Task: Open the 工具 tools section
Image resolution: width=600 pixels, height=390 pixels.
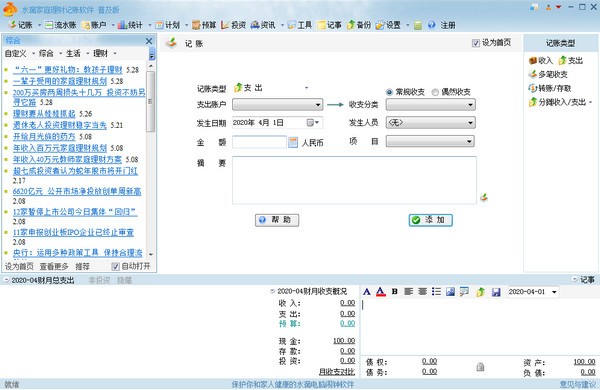Action: coord(300,25)
